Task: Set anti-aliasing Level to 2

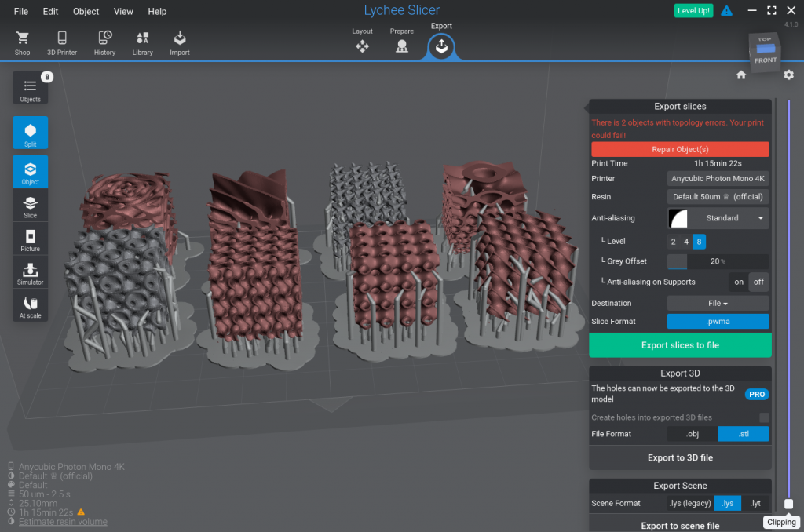Action: [x=673, y=242]
